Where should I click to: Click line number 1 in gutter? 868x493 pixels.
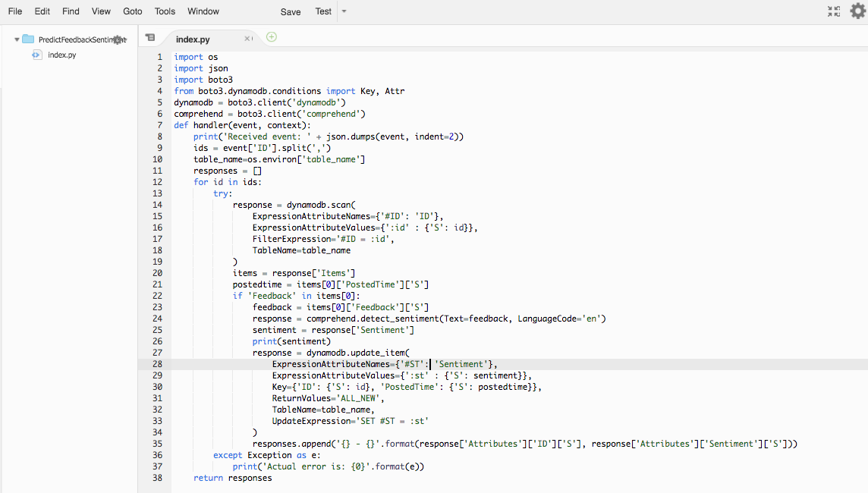click(x=159, y=57)
